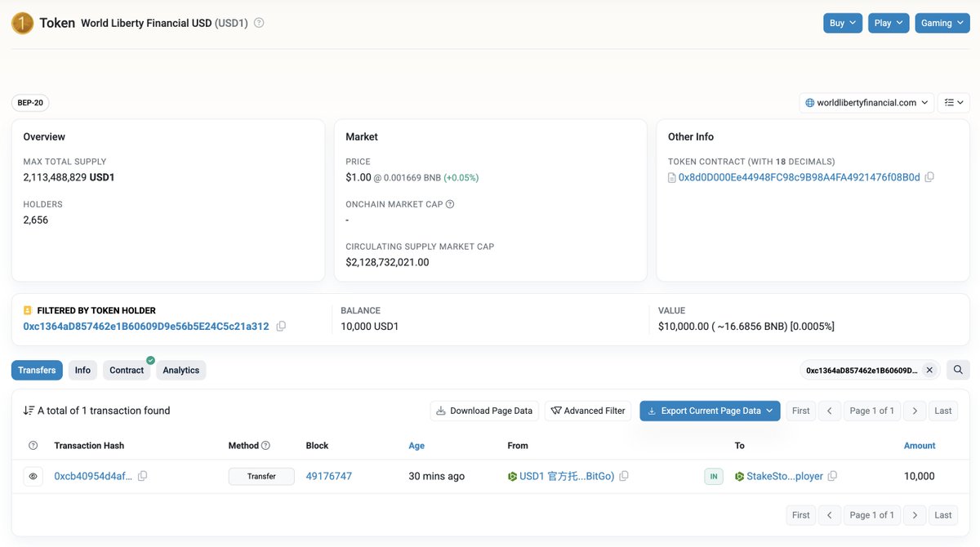980x547 pixels.
Task: Copy the filtered token holder address
Action: (x=281, y=327)
